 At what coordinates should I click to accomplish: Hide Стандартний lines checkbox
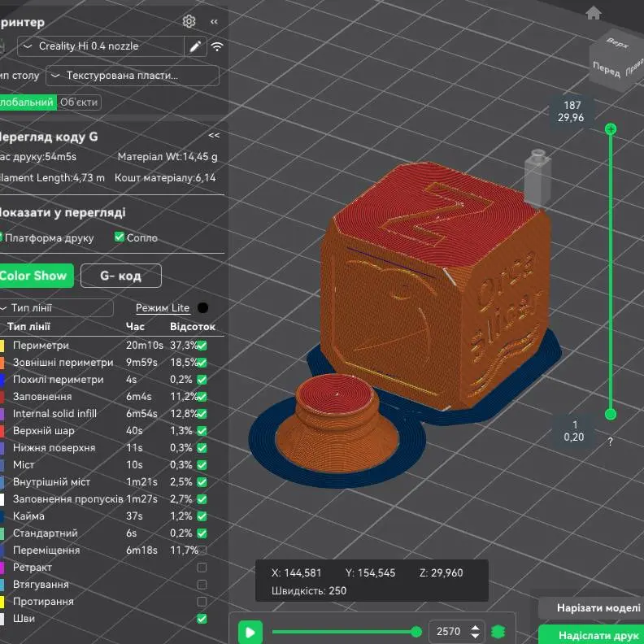pos(202,533)
